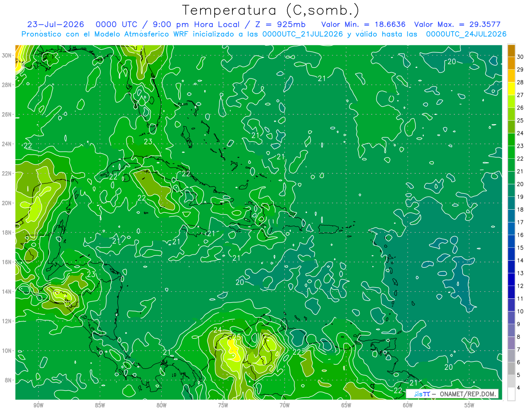Click the color scale label "4"
Image resolution: width=532 pixels, height=411 pixels.
pyautogui.click(x=519, y=388)
